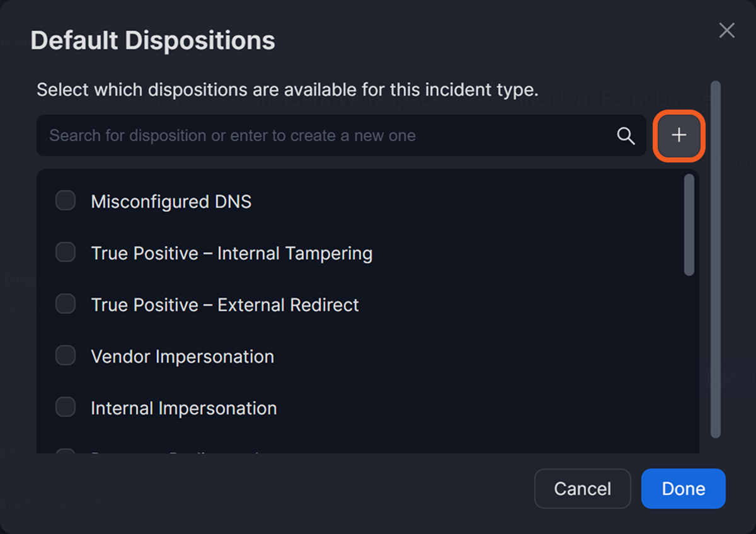Viewport: 756px width, 534px height.
Task: Confirm selections with the Done button
Action: click(683, 489)
